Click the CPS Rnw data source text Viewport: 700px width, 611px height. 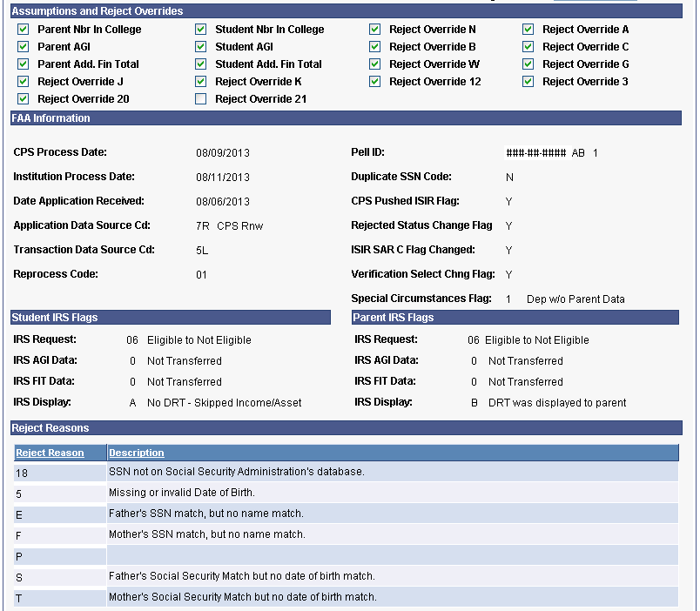[240, 226]
